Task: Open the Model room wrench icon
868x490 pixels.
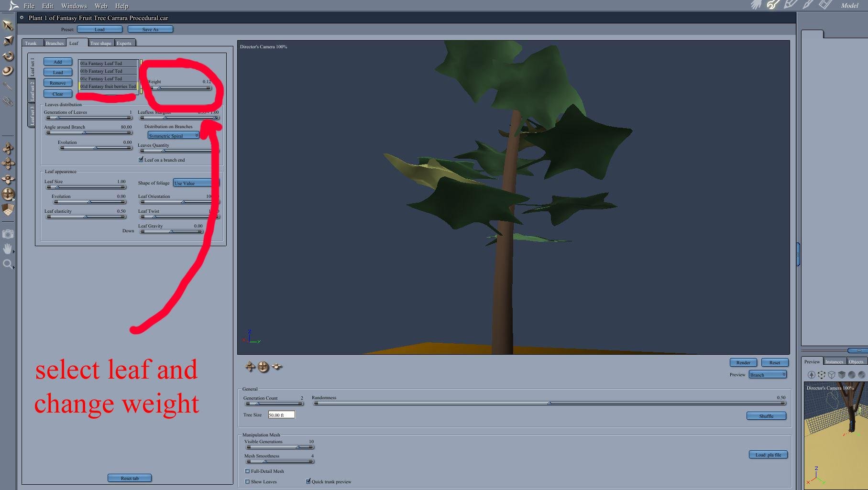Action: click(x=773, y=5)
